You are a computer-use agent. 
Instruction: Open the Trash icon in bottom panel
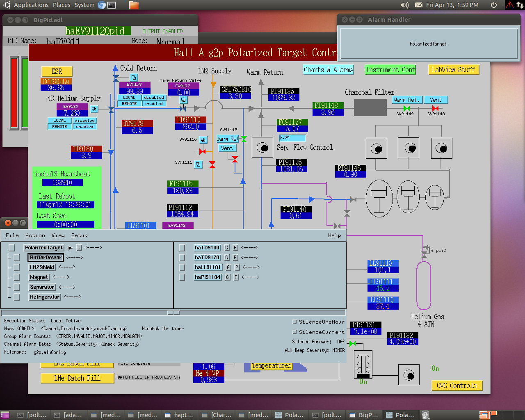point(425,415)
